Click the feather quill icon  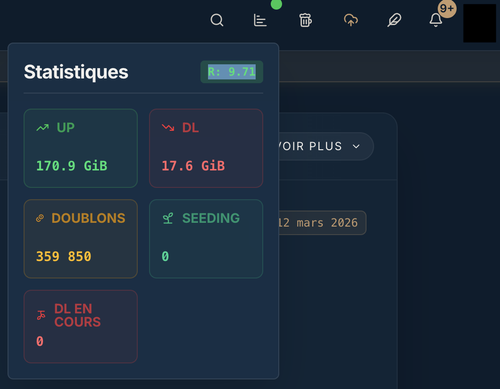click(394, 20)
